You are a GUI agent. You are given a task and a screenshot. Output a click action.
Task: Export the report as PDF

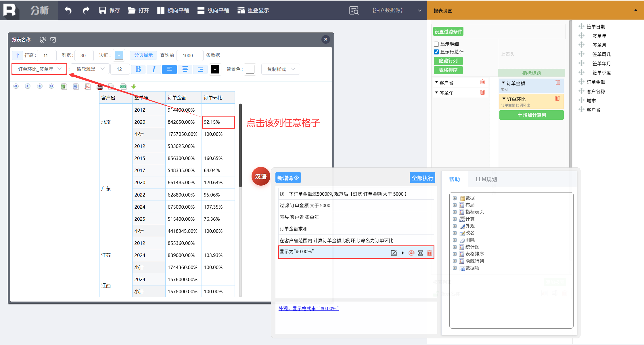pos(88,86)
